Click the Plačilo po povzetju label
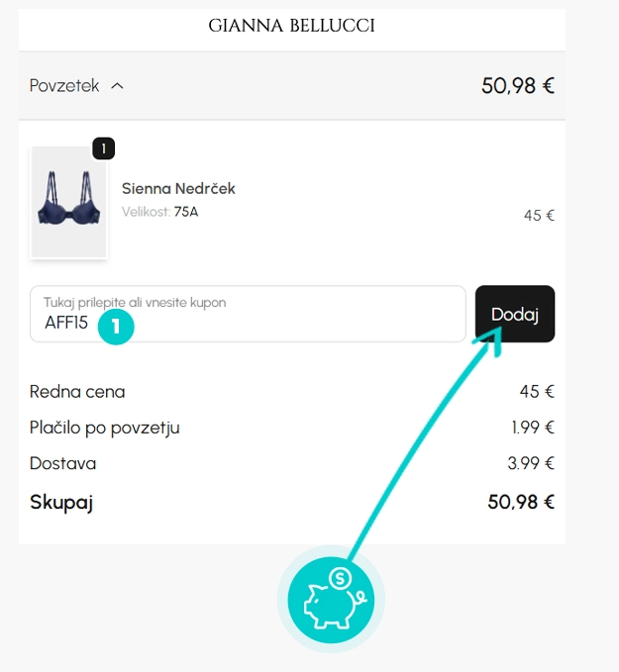Viewport: 619px width, 672px height. 105,428
